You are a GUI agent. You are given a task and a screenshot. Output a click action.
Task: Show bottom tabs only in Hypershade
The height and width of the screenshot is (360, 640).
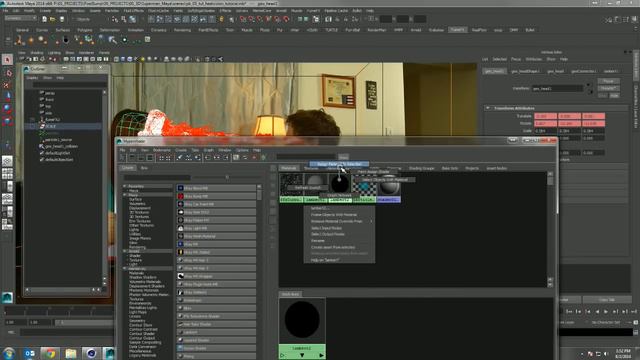(x=141, y=158)
